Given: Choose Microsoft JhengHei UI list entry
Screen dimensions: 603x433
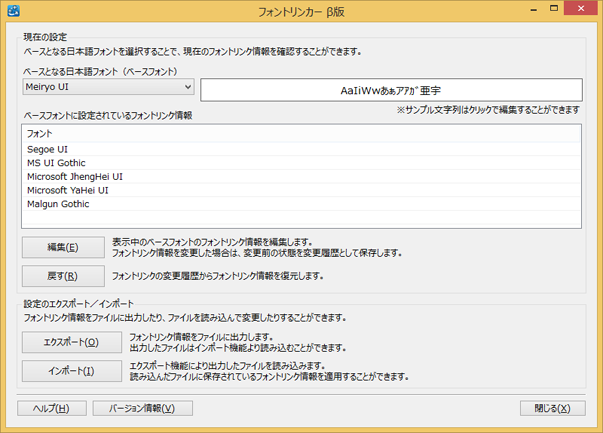Looking at the screenshot, I should 75,176.
